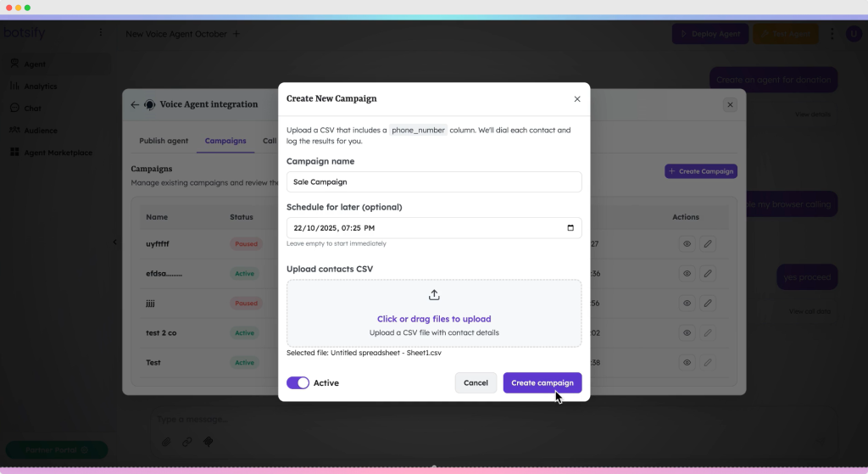
Task: Add new tab with plus icon
Action: pos(236,34)
